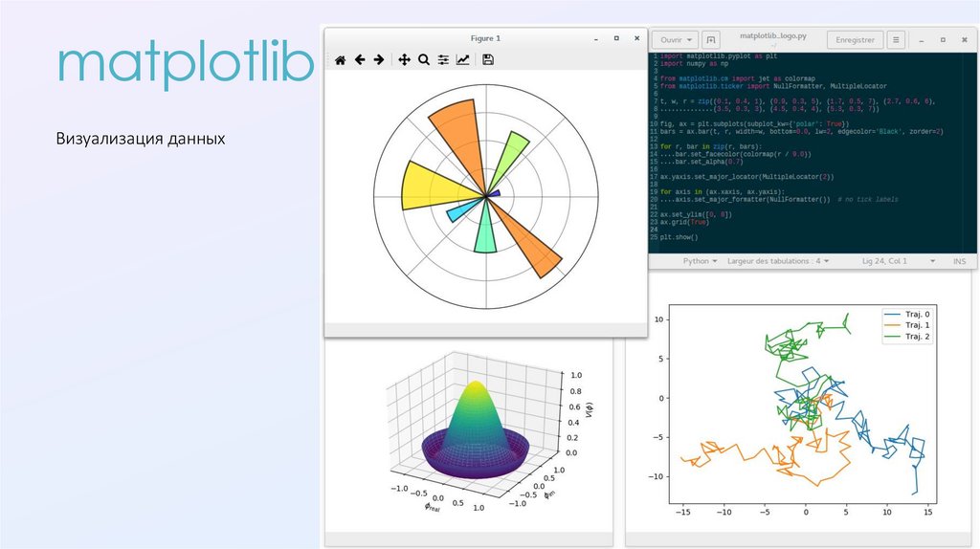Go forward to the next view arrow
This screenshot has height=549, width=980.
(x=379, y=60)
